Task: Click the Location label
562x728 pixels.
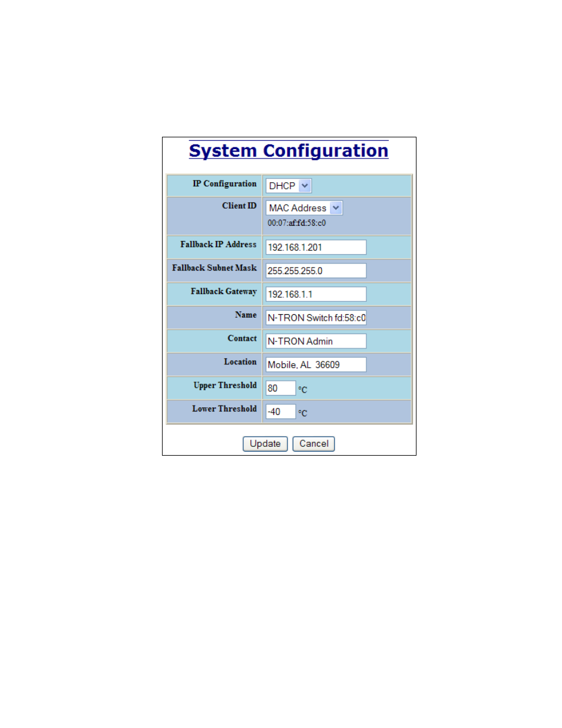Action: click(x=240, y=362)
